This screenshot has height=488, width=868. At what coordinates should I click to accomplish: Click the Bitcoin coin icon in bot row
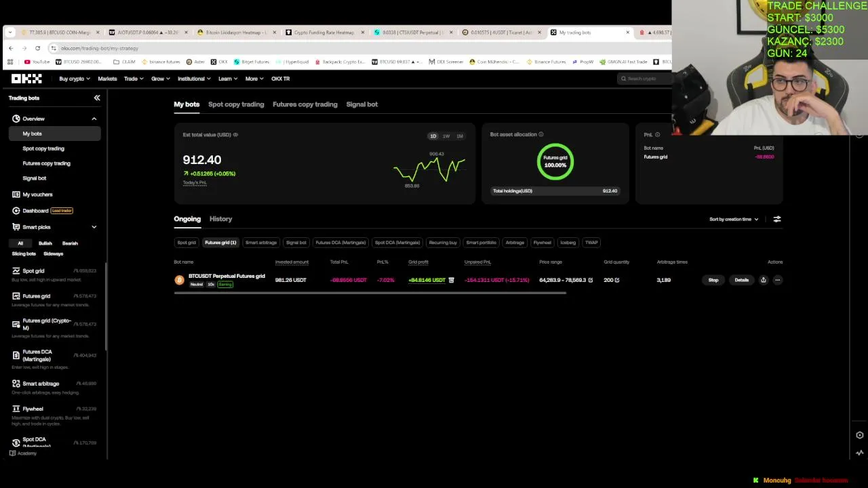(179, 280)
